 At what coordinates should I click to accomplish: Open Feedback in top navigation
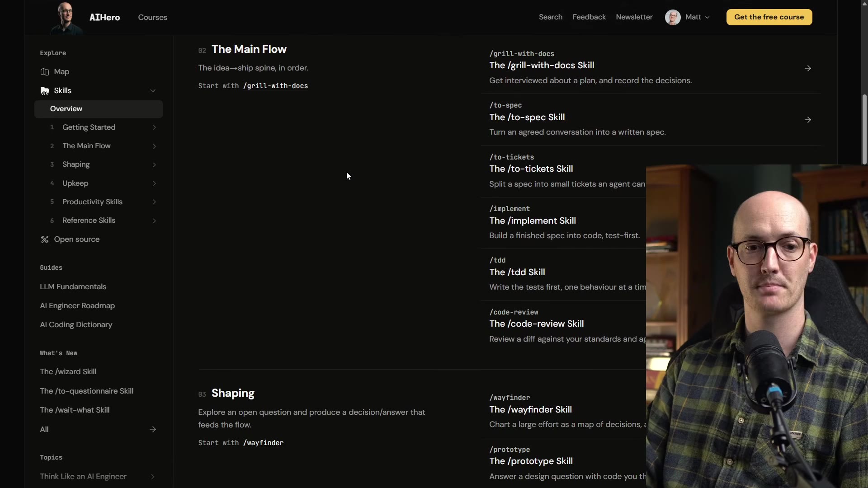589,17
